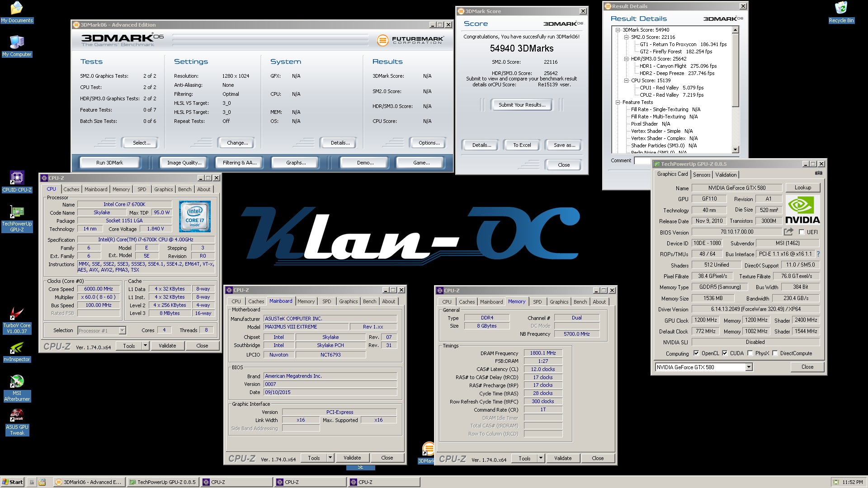
Task: Toggle the OpenCL computing checkbox
Action: (x=696, y=353)
